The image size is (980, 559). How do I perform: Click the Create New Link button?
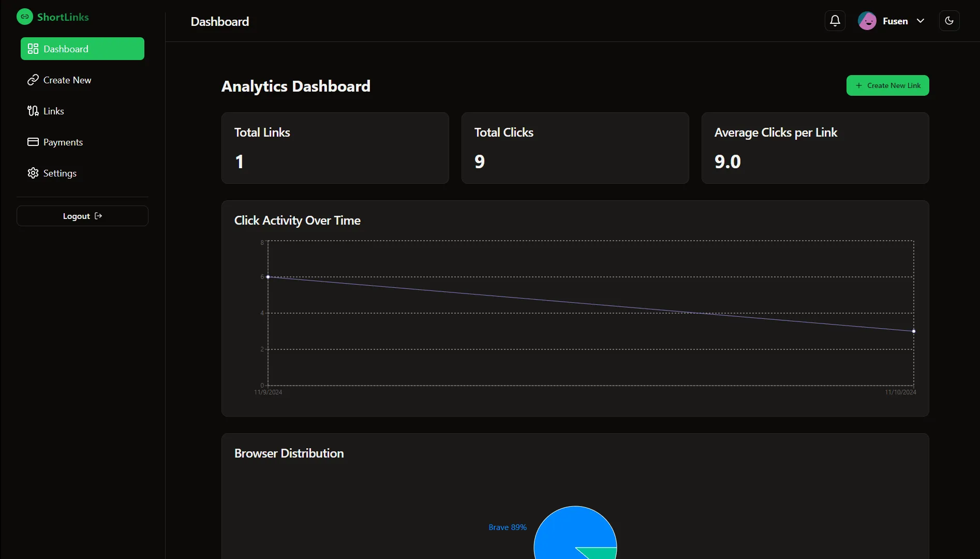click(887, 85)
